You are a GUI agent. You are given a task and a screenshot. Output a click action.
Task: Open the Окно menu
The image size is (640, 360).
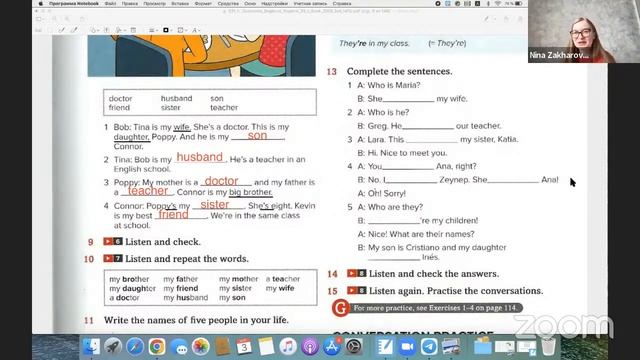tap(250, 4)
